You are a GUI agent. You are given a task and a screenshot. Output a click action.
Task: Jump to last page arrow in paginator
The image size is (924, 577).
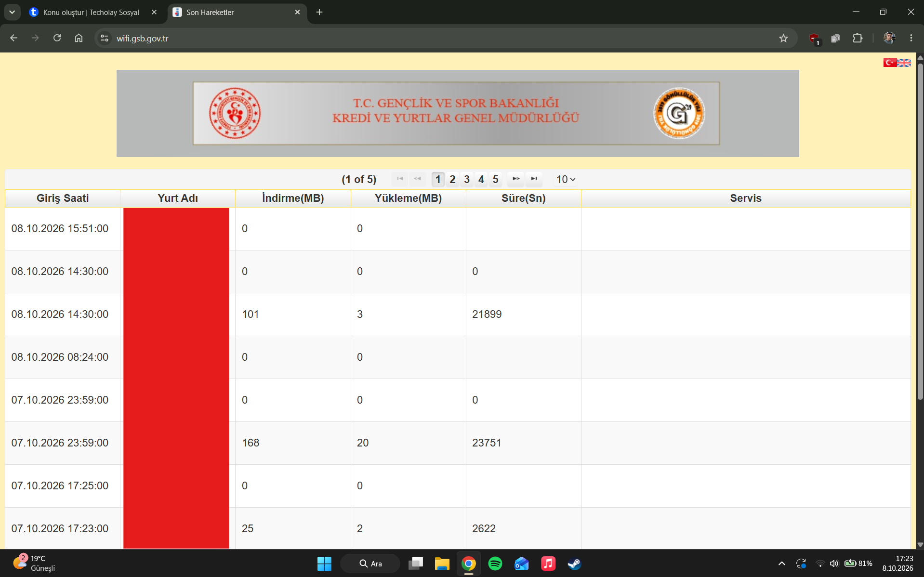click(534, 179)
